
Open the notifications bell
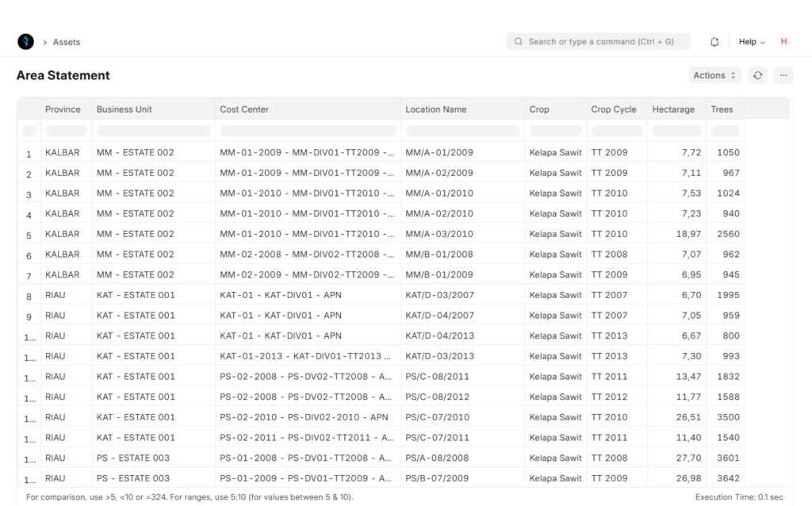pyautogui.click(x=714, y=42)
